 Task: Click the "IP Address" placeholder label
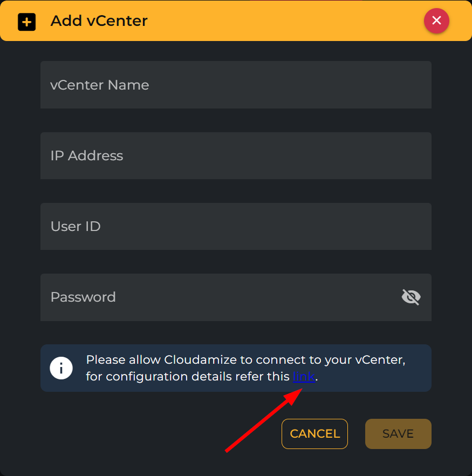pyautogui.click(x=87, y=155)
